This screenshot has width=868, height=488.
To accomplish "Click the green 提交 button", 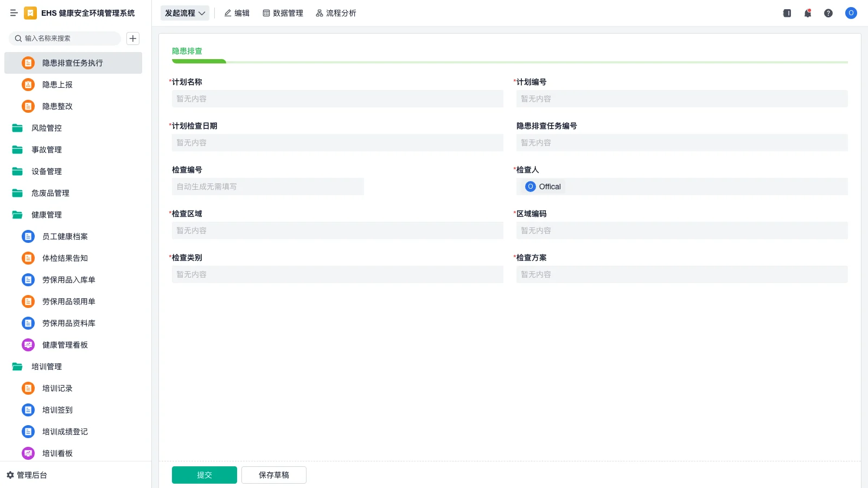I will tap(205, 475).
